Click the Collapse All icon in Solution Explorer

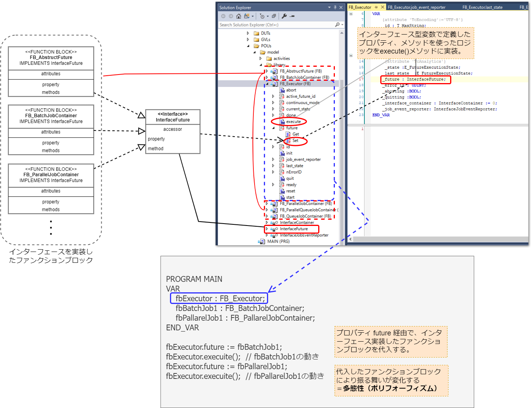click(274, 16)
